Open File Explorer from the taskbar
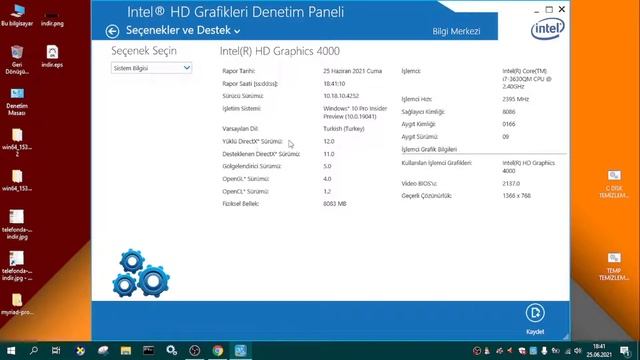Image resolution: width=640 pixels, height=360 pixels. (x=126, y=351)
